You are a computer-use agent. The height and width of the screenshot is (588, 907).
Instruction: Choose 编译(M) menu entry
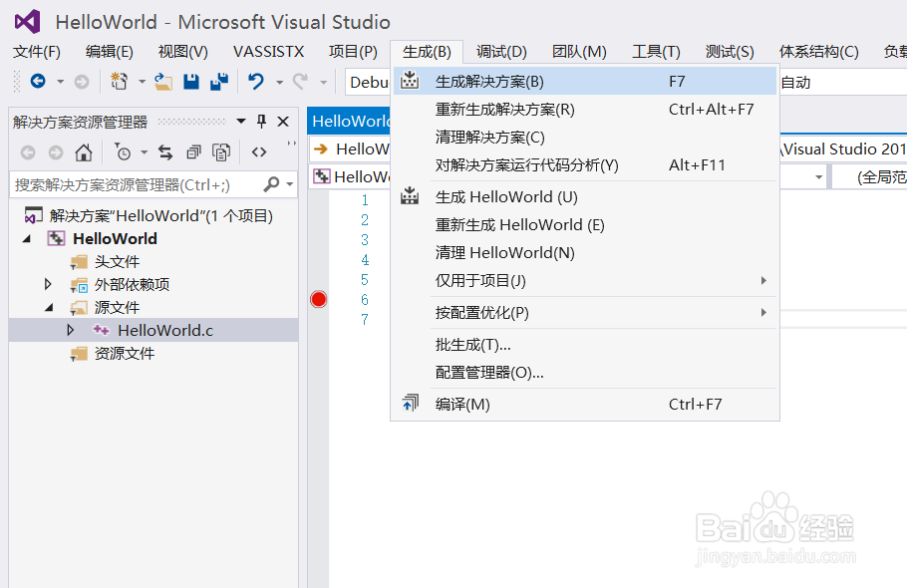click(586, 405)
